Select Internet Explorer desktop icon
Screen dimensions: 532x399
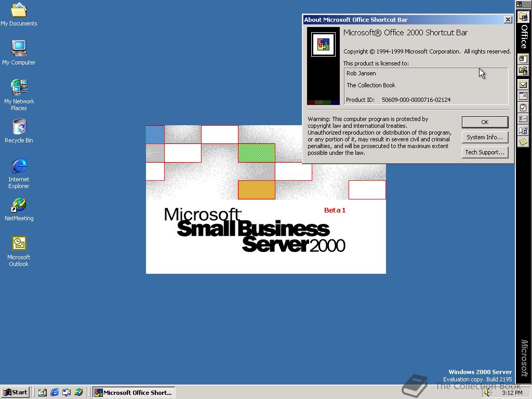(19, 173)
